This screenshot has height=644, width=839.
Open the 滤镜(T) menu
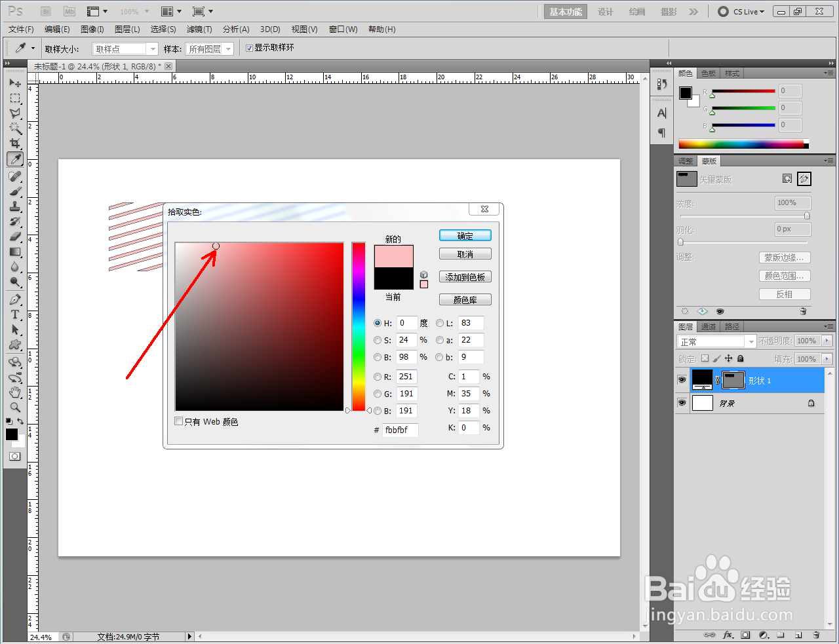point(199,29)
